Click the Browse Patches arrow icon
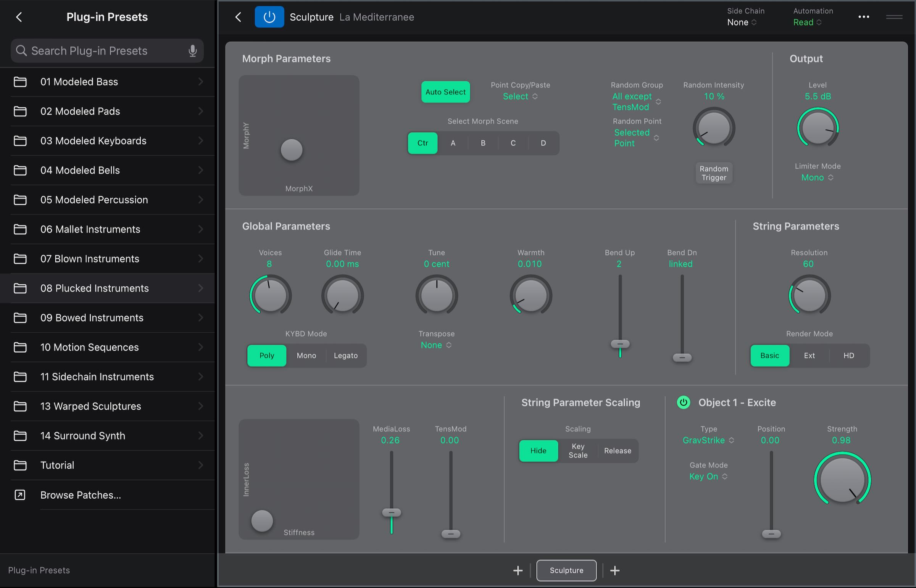 coord(20,495)
